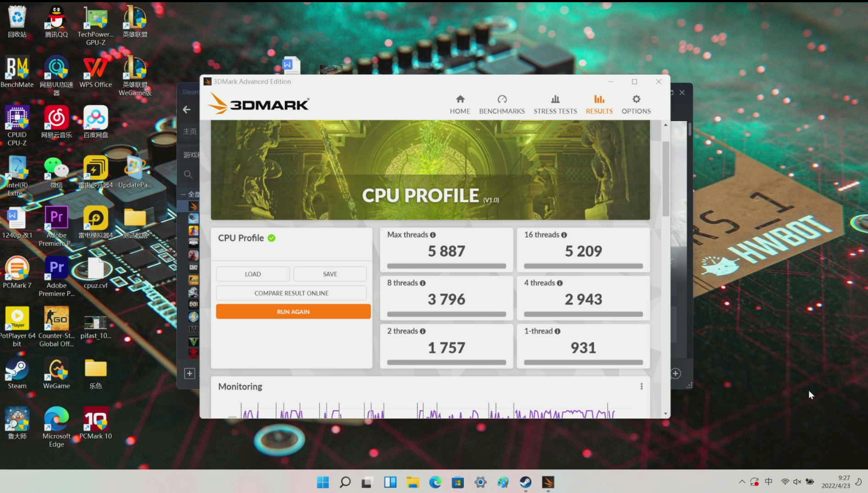The width and height of the screenshot is (868, 493).
Task: Click the Windows Start button on taskbar
Action: (323, 482)
